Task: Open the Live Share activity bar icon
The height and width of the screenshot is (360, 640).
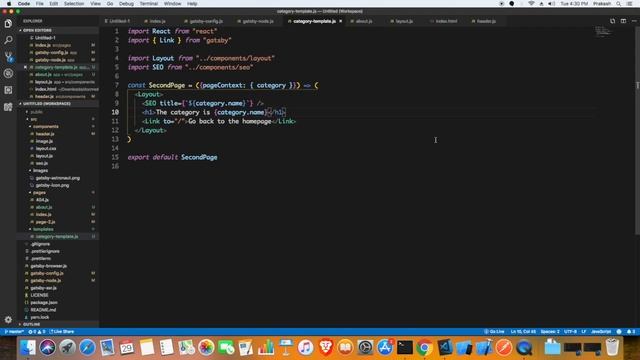Action: [x=8, y=107]
